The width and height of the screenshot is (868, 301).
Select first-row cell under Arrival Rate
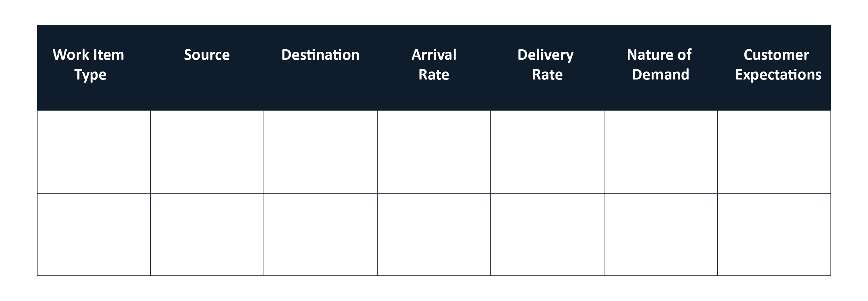click(x=434, y=152)
